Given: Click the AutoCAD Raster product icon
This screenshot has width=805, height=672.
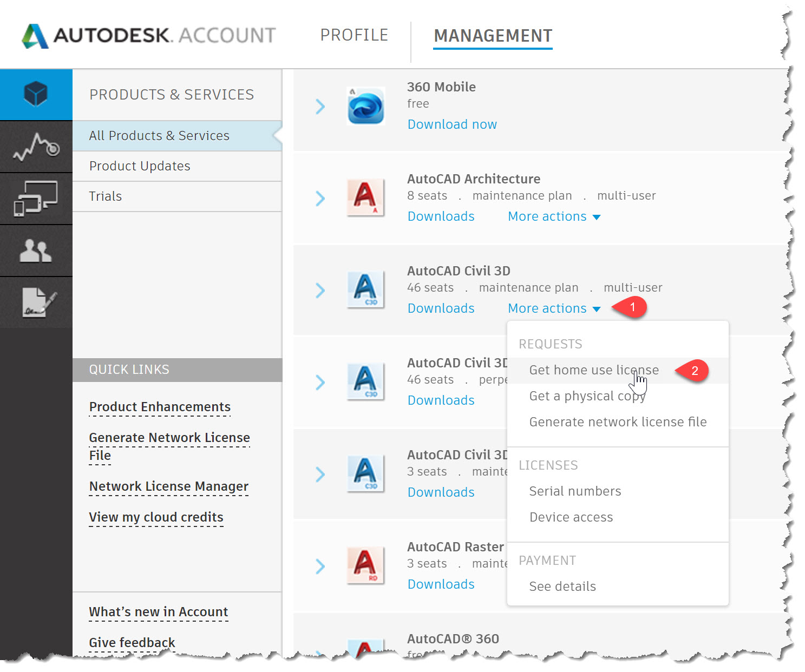Looking at the screenshot, I should [366, 566].
